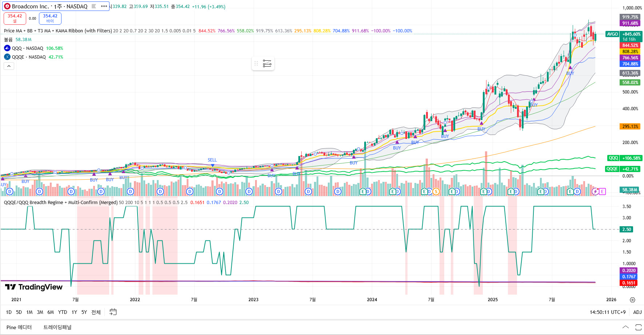Click the green QQQE label on price scale
644x335 pixels.
[x=612, y=169]
